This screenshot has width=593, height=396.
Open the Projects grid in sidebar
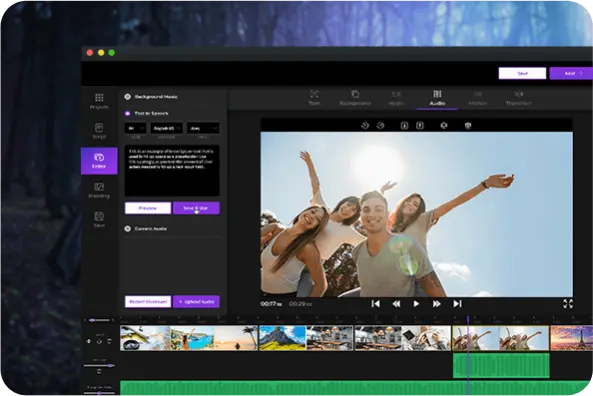pyautogui.click(x=99, y=101)
